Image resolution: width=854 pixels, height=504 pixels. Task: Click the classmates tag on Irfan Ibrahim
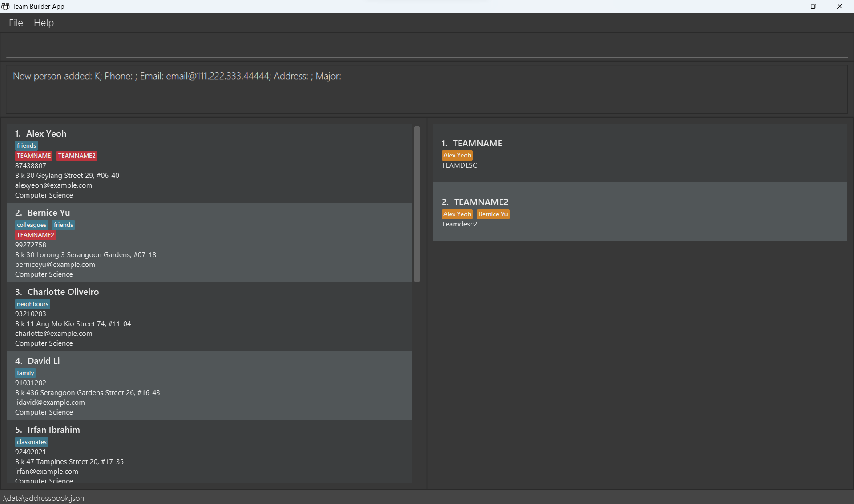(x=32, y=442)
